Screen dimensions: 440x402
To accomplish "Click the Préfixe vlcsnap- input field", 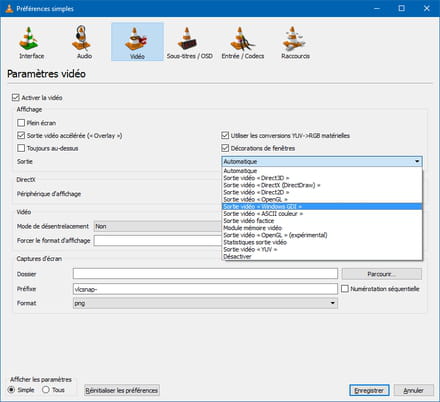I will pos(205,289).
